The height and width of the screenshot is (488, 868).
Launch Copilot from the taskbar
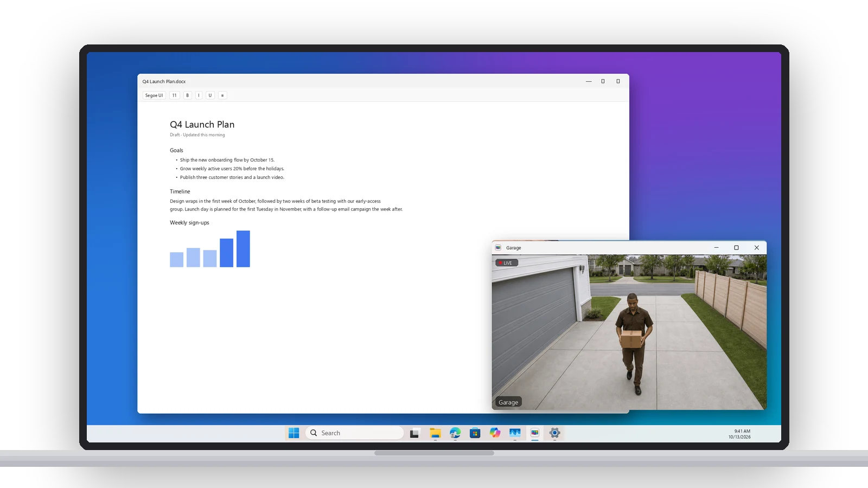coord(495,433)
